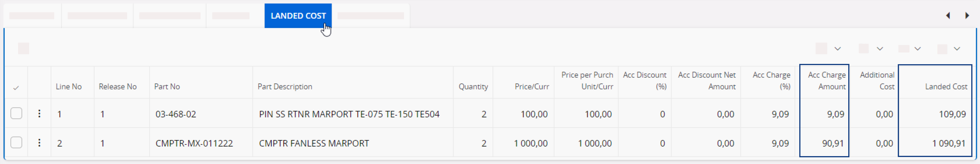The height and width of the screenshot is (164, 980).
Task: Tick the checkbox for part 03-468-02
Action: (x=16, y=114)
